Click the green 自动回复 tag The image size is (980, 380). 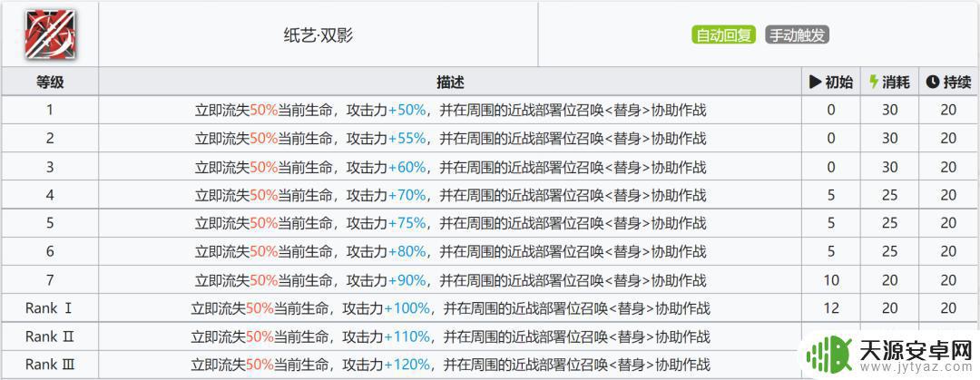(724, 35)
